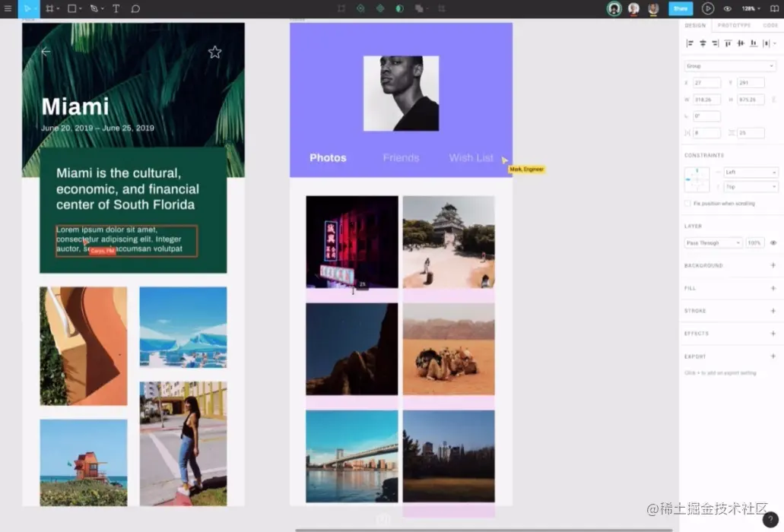Image resolution: width=784 pixels, height=532 pixels.
Task: Align selection bottom
Action: tap(754, 43)
